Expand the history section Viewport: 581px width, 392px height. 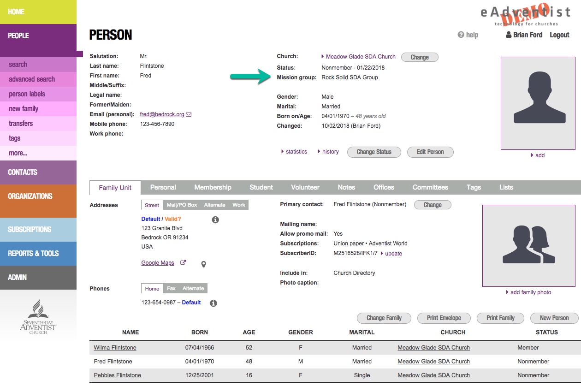(x=328, y=152)
